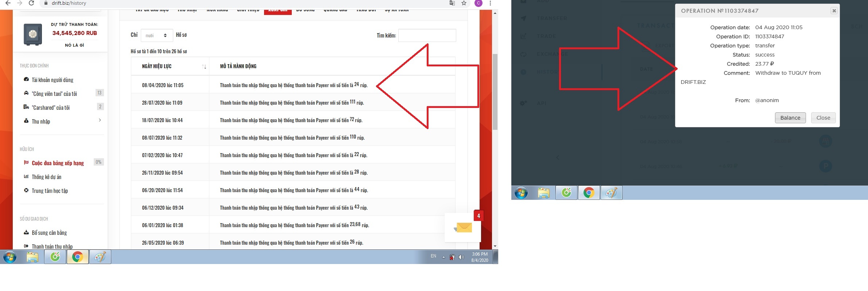Click the Balance button in the operation dialog
This screenshot has width=868, height=291.
pos(790,118)
